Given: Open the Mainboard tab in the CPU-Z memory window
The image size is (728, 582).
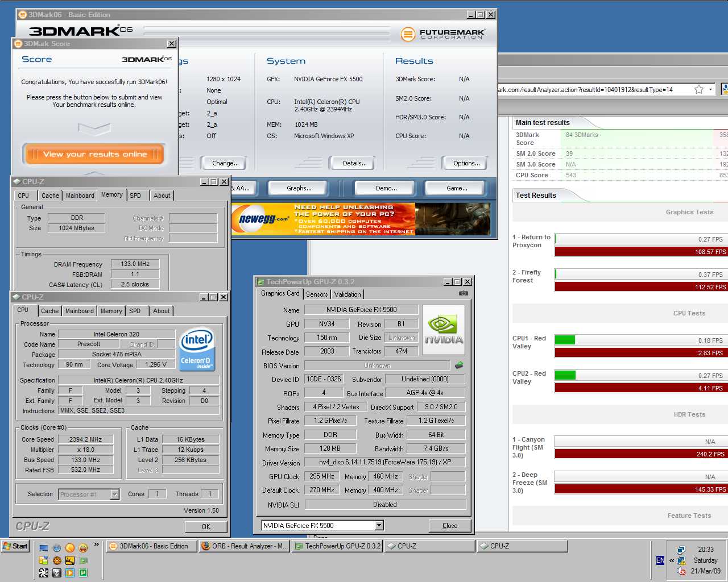Looking at the screenshot, I should (x=80, y=196).
